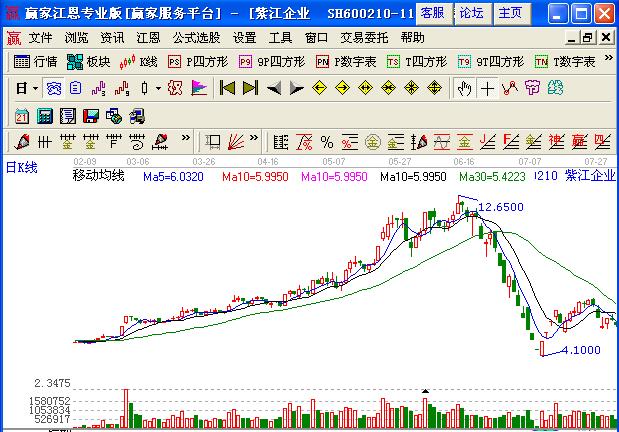Open the T数字表 number table tool
This screenshot has height=432, width=619.
(566, 62)
